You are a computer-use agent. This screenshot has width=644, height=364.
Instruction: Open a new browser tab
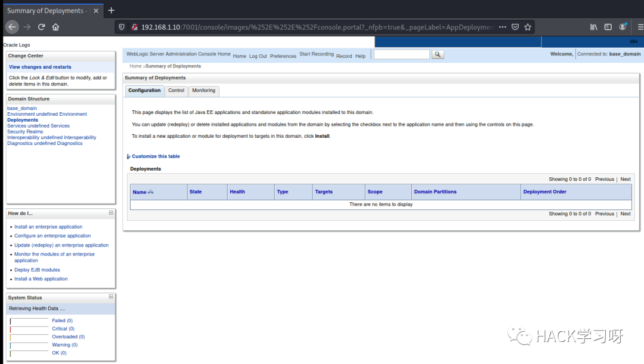pos(112,10)
